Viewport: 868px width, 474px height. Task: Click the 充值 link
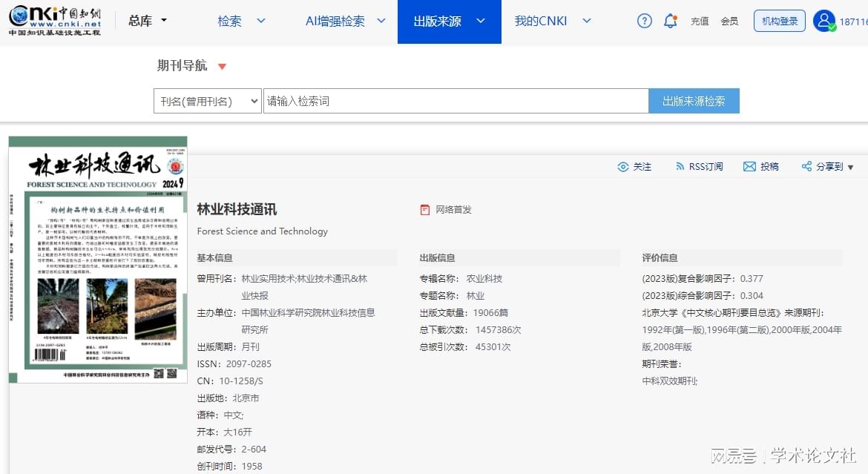coord(700,21)
